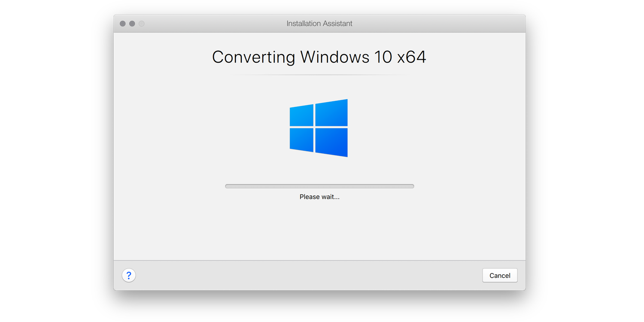Click the top-left pane of Windows logo

point(302,115)
